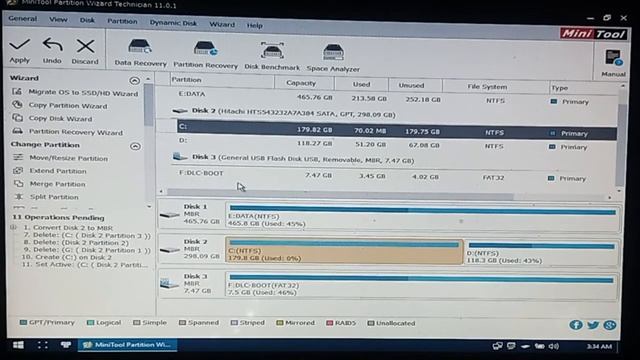Click pending operation 10 Create (C:) on Disk 2

click(x=66, y=257)
